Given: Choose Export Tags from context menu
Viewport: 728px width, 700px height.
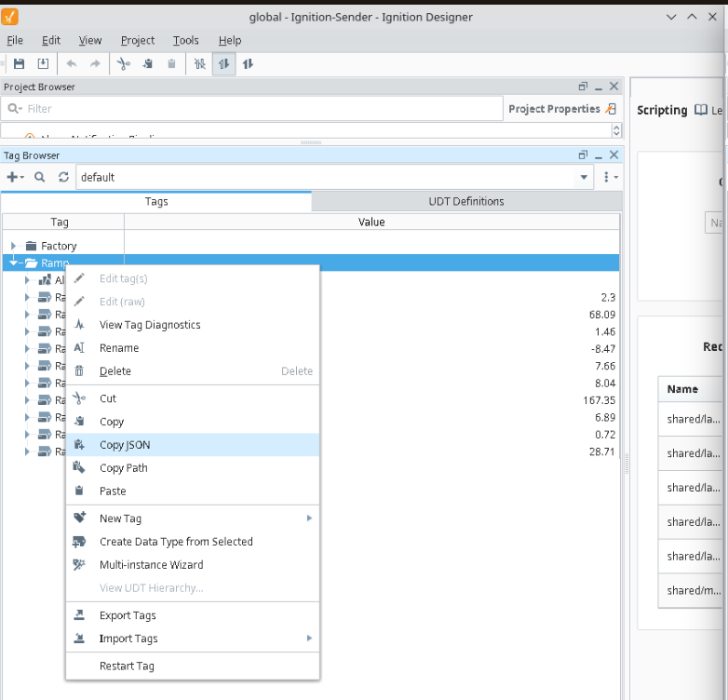Looking at the screenshot, I should pos(193,615).
